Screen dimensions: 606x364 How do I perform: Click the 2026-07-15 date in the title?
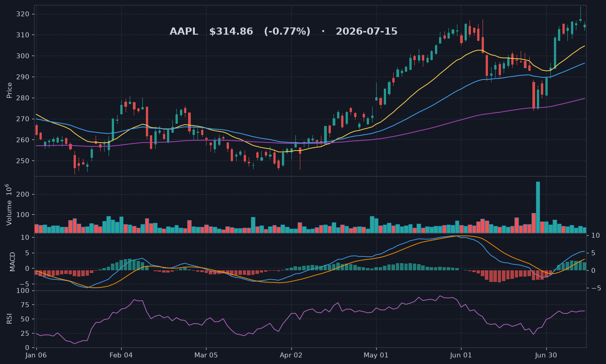tap(367, 32)
